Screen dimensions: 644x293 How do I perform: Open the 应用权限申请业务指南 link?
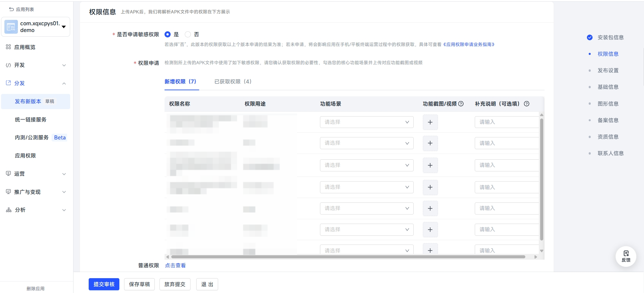[x=469, y=44]
